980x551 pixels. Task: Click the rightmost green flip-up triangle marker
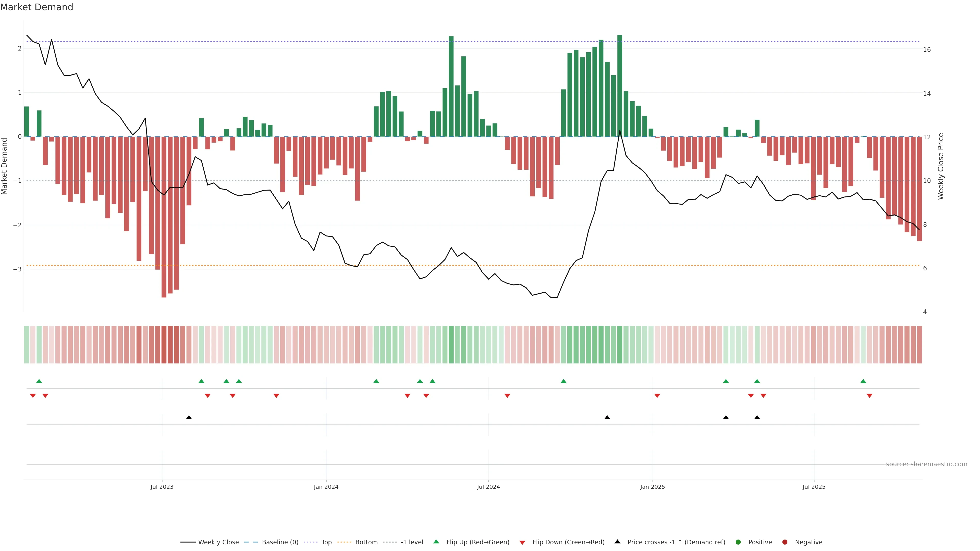(x=863, y=381)
